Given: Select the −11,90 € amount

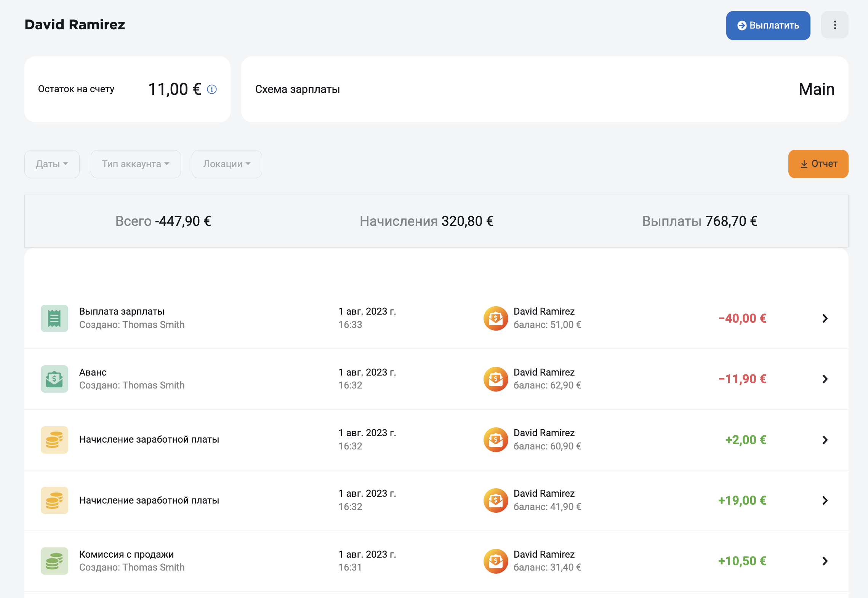Looking at the screenshot, I should pyautogui.click(x=742, y=379).
